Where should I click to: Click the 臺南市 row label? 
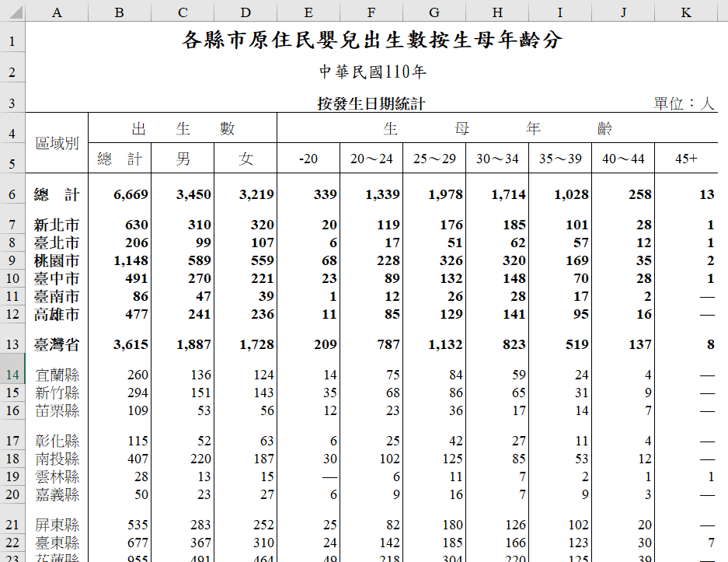(57, 297)
